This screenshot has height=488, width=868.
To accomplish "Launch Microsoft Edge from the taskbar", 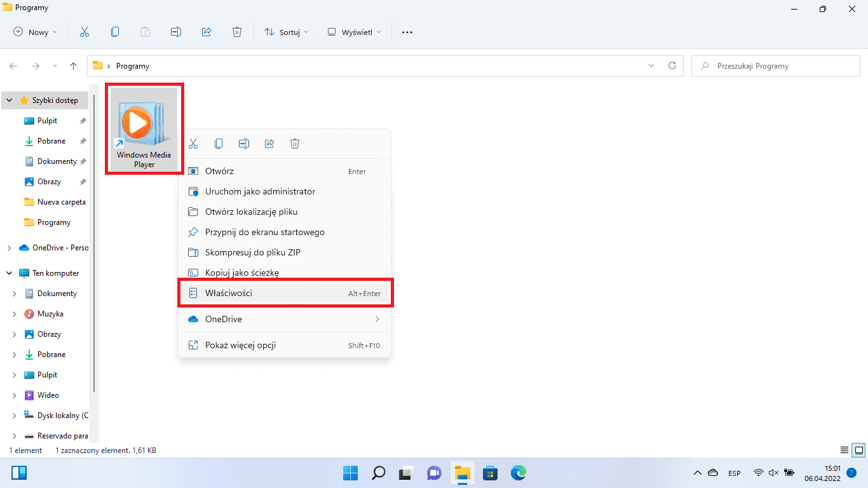I will coord(519,473).
